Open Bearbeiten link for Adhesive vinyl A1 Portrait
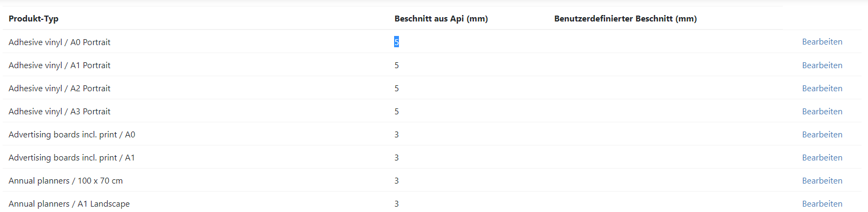 click(x=822, y=65)
